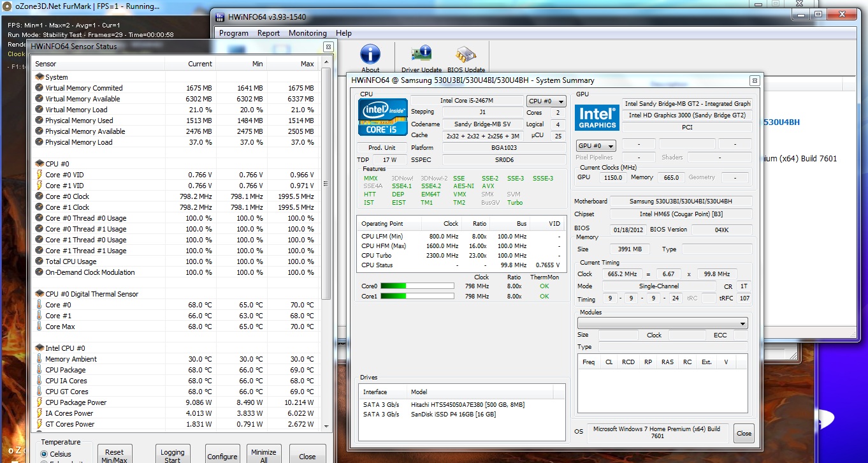Click the Intel Core i5 logo
This screenshot has width=868, height=463.
pyautogui.click(x=382, y=117)
